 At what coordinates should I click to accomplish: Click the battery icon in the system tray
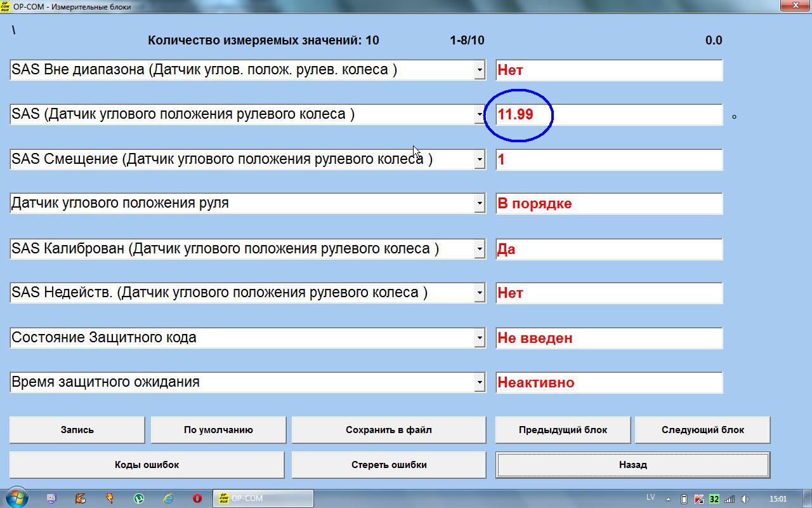pyautogui.click(x=684, y=499)
